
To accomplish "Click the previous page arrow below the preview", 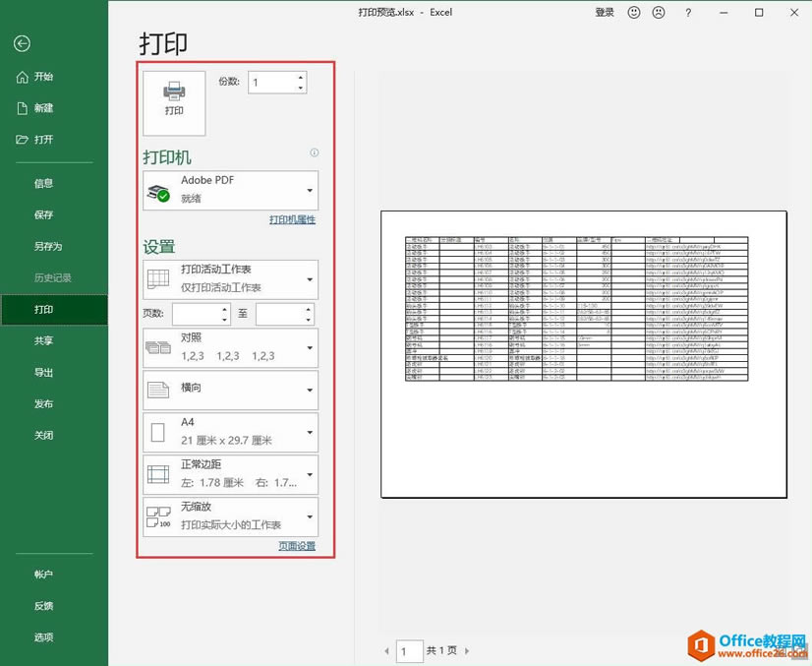I will 386,651.
